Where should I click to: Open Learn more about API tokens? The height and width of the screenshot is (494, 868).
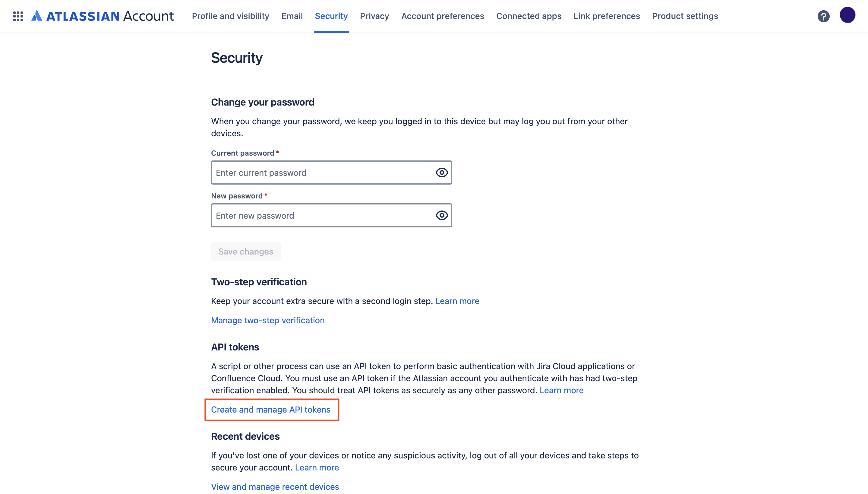(561, 390)
